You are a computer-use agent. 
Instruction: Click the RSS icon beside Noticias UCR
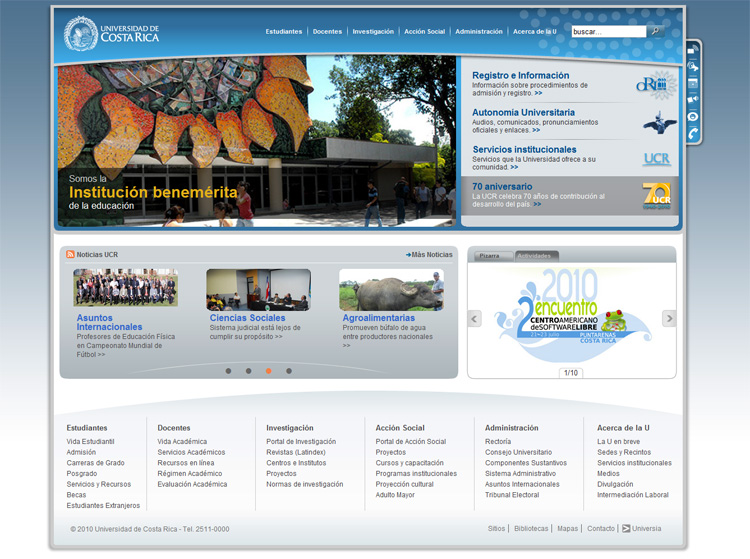point(70,254)
